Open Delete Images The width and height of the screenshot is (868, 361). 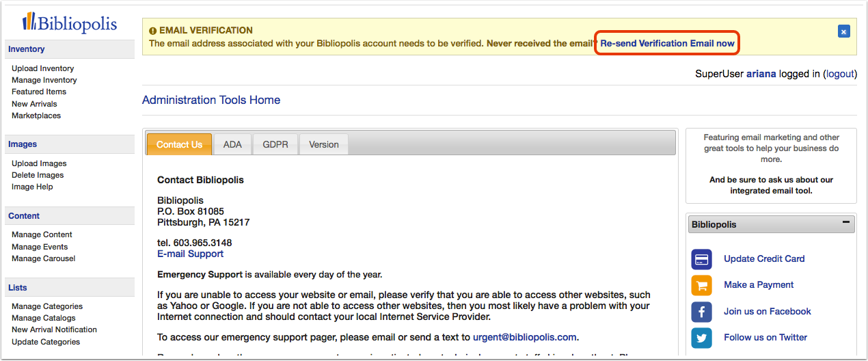point(38,175)
